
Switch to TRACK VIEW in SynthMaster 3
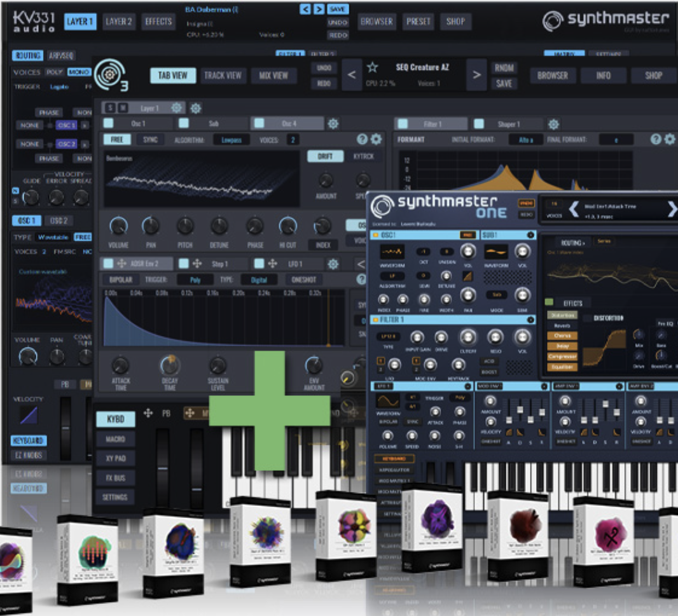coord(223,75)
